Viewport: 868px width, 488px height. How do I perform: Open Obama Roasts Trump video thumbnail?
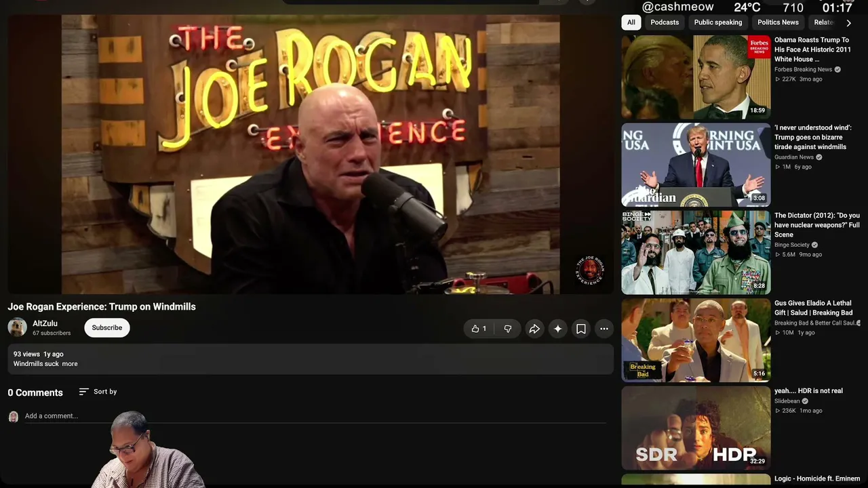click(696, 77)
